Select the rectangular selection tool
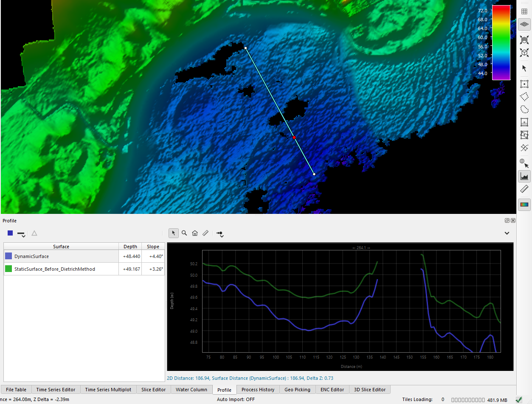The height and width of the screenshot is (404, 532). [524, 84]
